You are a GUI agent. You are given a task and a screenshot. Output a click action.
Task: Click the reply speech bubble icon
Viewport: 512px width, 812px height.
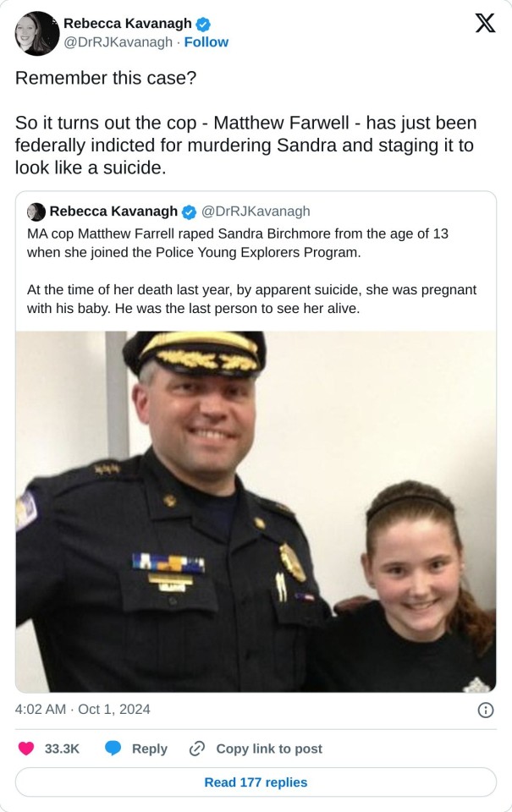tap(114, 749)
